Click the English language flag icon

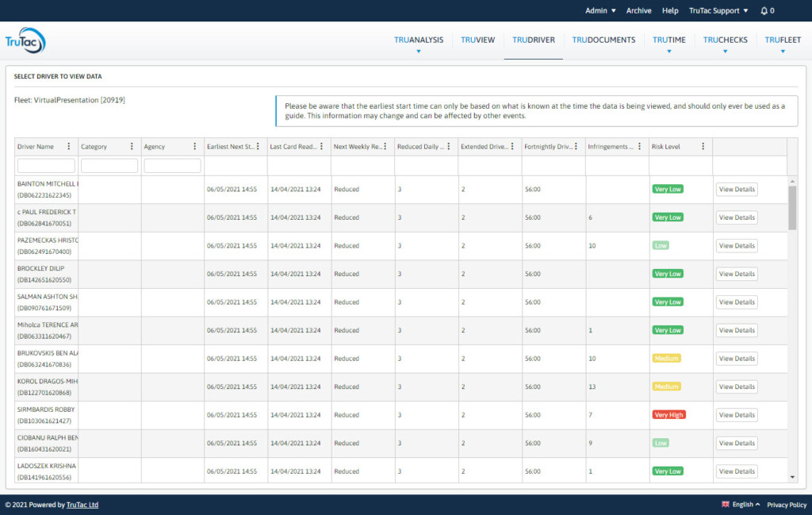tap(726, 505)
